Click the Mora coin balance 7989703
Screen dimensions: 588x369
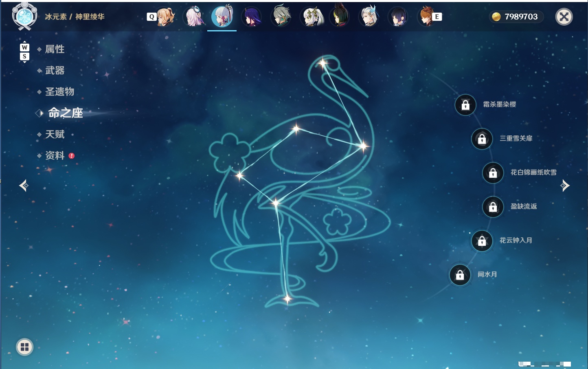tap(515, 17)
